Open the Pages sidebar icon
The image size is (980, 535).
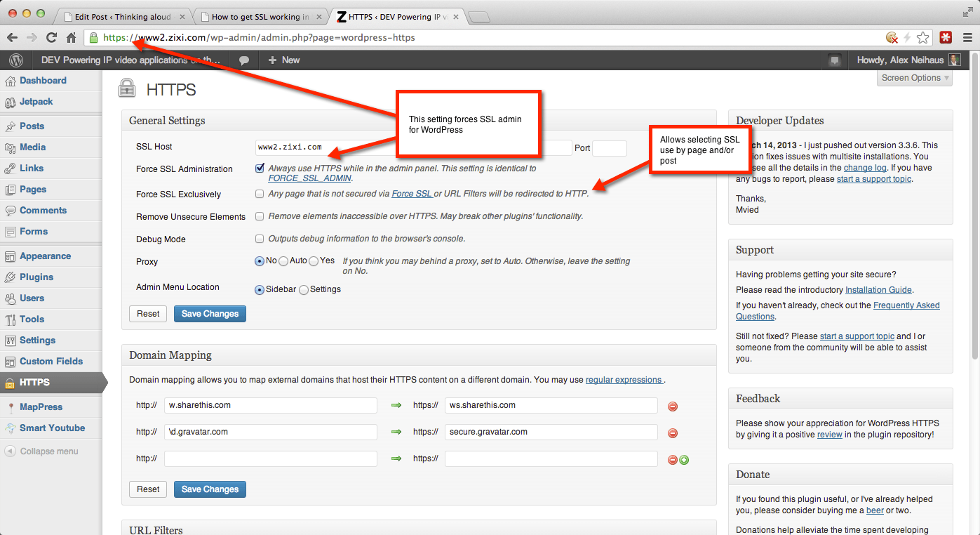click(10, 190)
